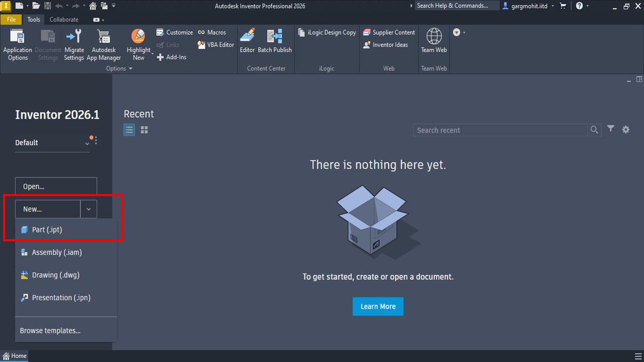Choose Presentation (.ipn) from New menu

(66, 298)
